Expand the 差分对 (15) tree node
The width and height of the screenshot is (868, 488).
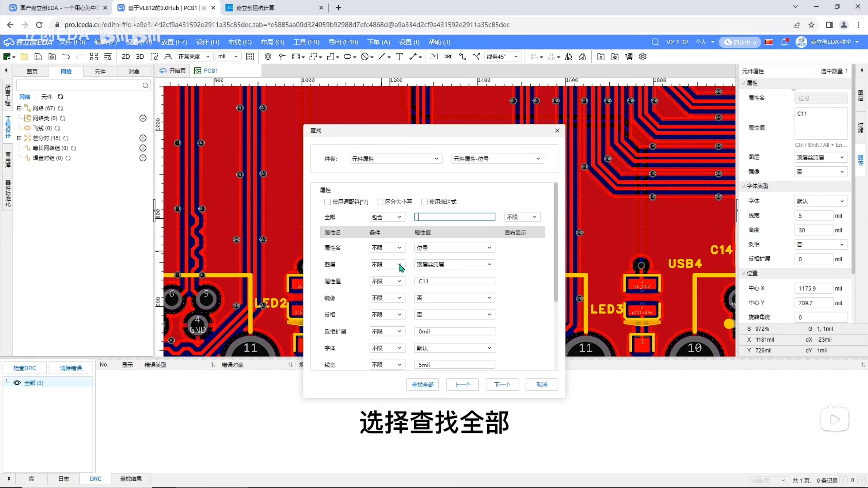[19, 138]
